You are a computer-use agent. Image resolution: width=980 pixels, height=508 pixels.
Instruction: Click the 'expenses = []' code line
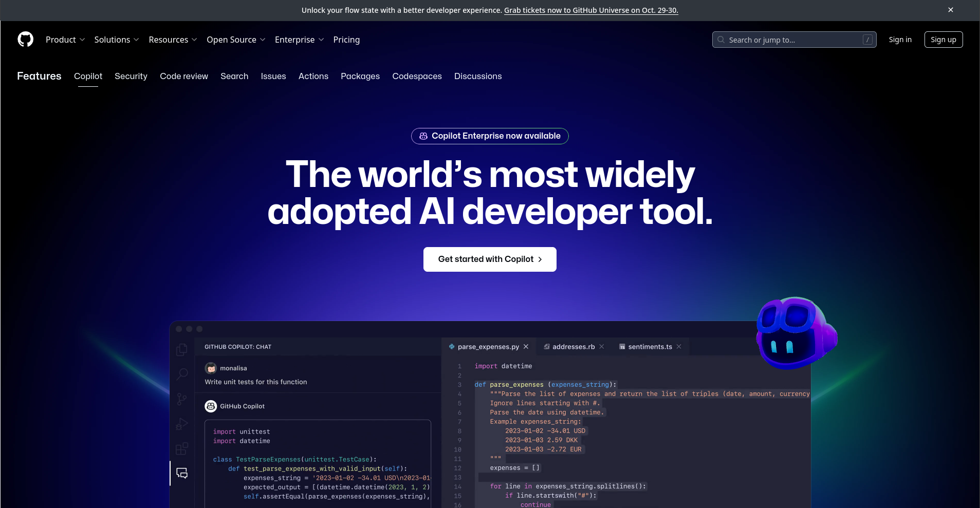pyautogui.click(x=514, y=468)
